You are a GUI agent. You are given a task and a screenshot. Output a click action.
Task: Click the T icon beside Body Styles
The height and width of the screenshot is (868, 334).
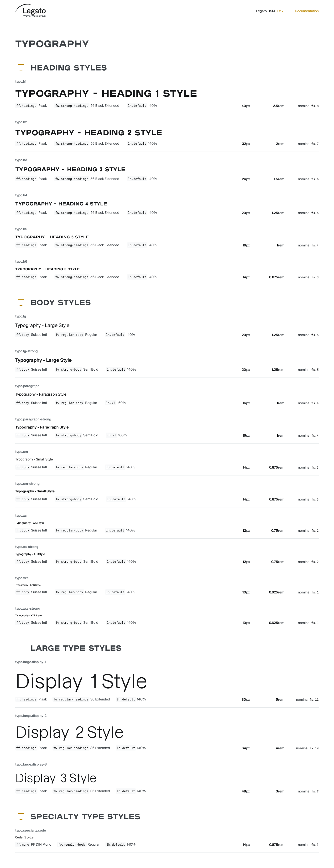(21, 303)
